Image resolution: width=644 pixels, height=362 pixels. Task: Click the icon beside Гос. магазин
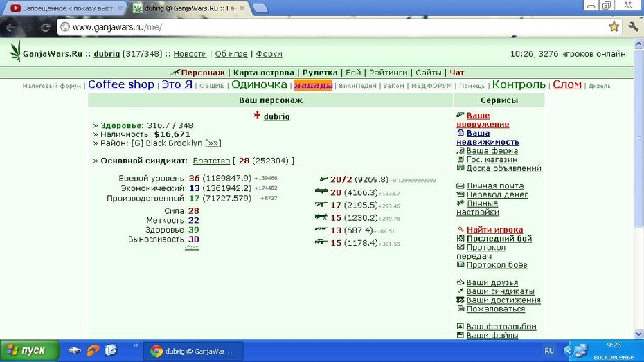[x=460, y=159]
